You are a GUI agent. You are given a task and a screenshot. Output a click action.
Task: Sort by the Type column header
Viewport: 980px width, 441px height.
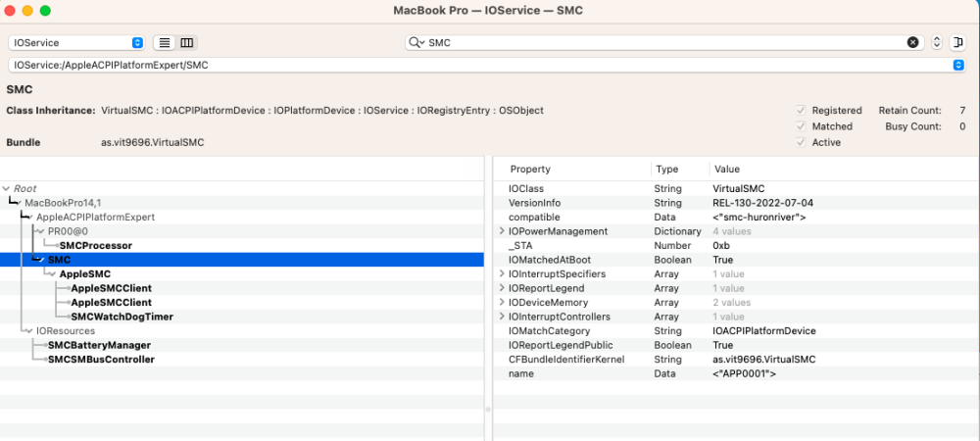666,170
